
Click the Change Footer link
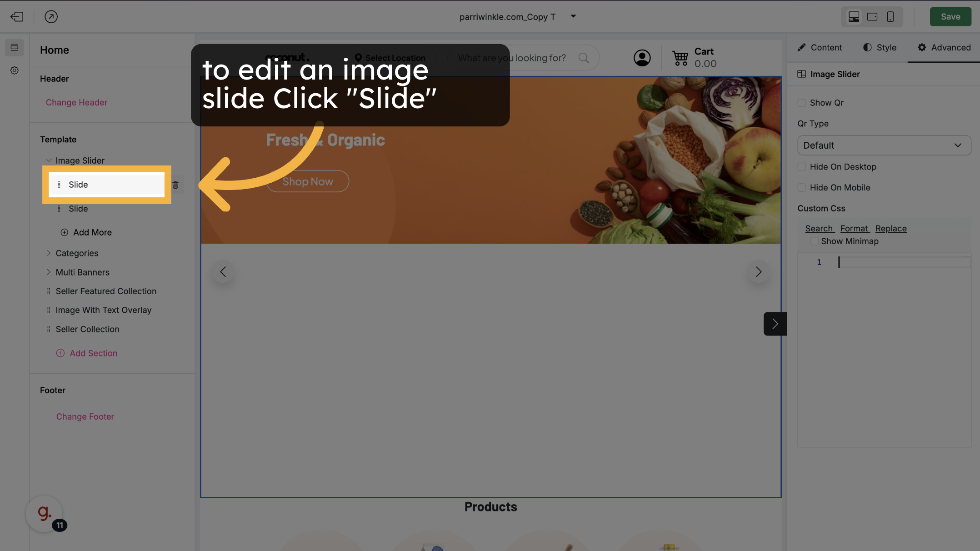[x=85, y=416]
